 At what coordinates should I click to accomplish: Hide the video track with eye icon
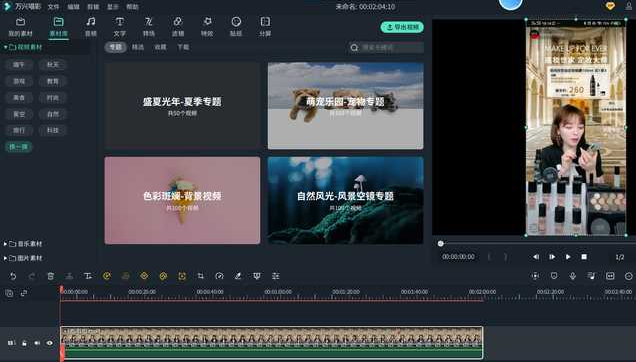click(x=49, y=343)
